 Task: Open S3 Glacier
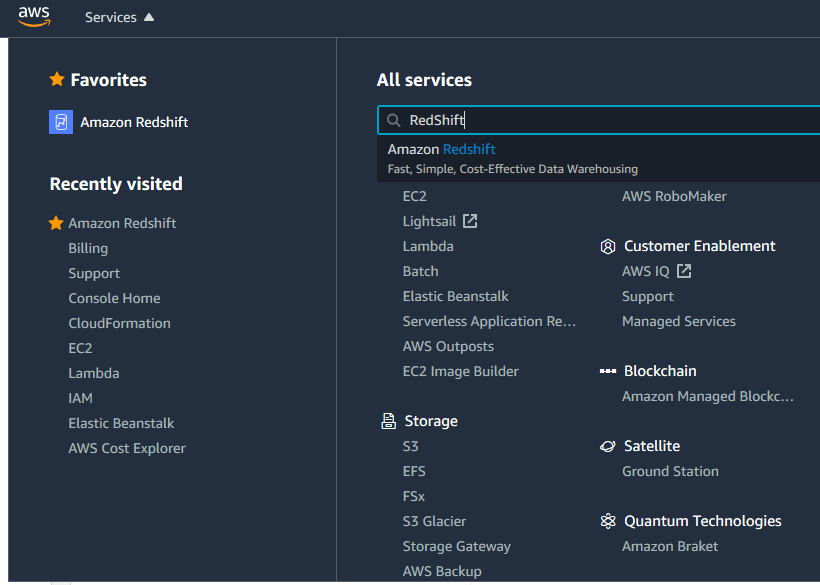click(434, 522)
